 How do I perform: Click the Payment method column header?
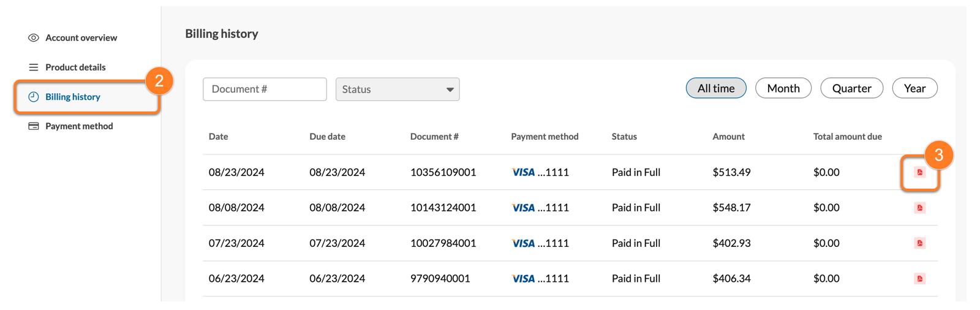pos(545,137)
